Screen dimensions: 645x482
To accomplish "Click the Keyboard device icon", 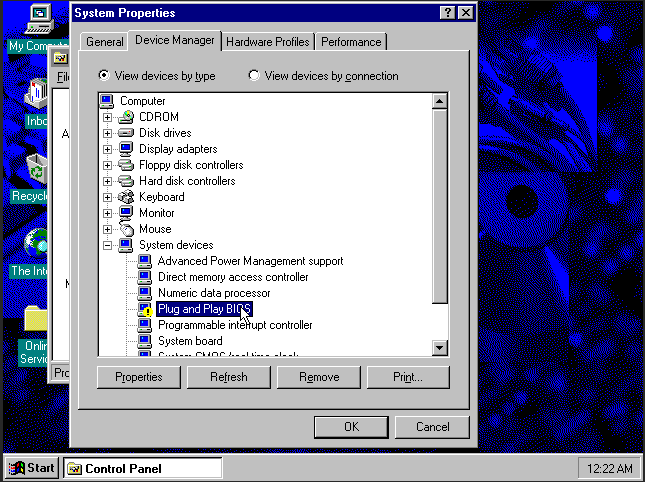I will tap(126, 197).
